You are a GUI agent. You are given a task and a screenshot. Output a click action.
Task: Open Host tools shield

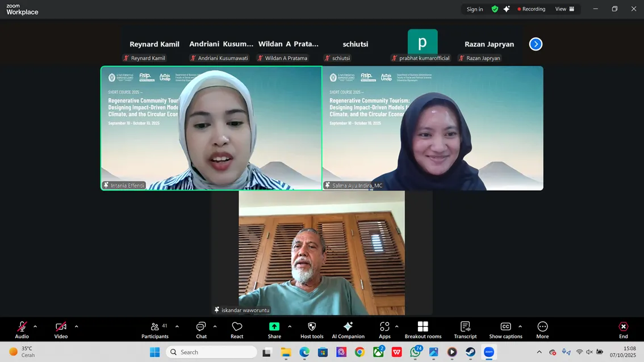(x=312, y=330)
